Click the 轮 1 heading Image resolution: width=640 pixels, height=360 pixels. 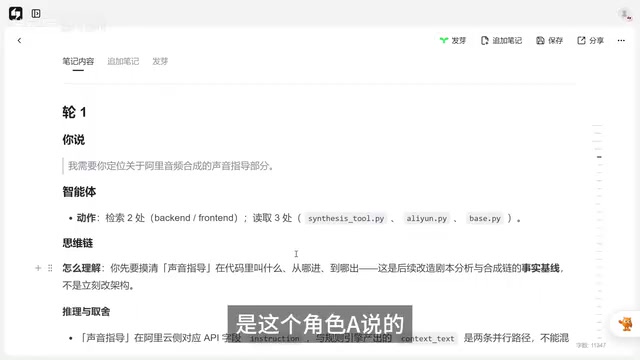click(74, 112)
